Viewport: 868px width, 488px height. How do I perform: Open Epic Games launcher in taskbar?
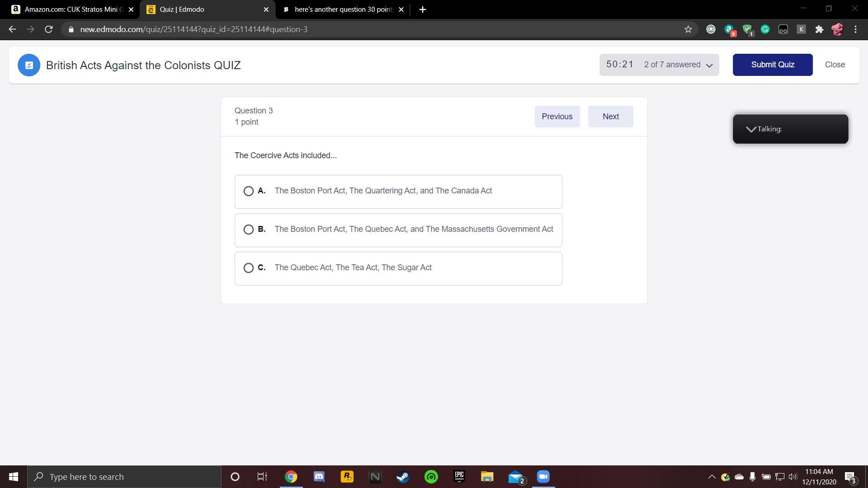click(x=459, y=477)
